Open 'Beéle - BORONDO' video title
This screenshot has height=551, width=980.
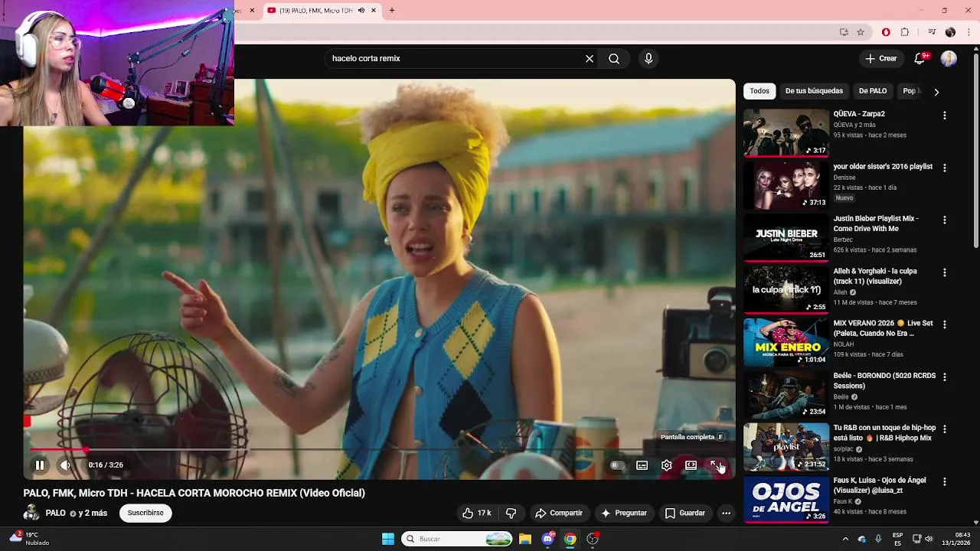point(884,381)
